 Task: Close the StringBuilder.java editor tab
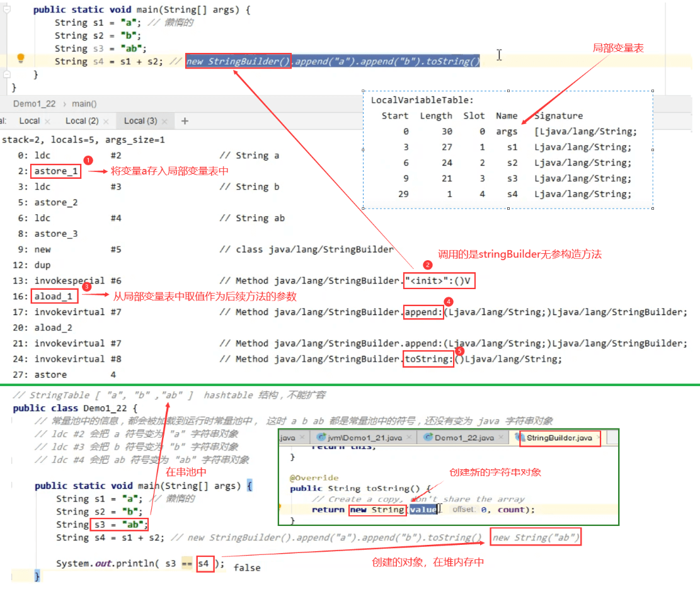[597, 437]
